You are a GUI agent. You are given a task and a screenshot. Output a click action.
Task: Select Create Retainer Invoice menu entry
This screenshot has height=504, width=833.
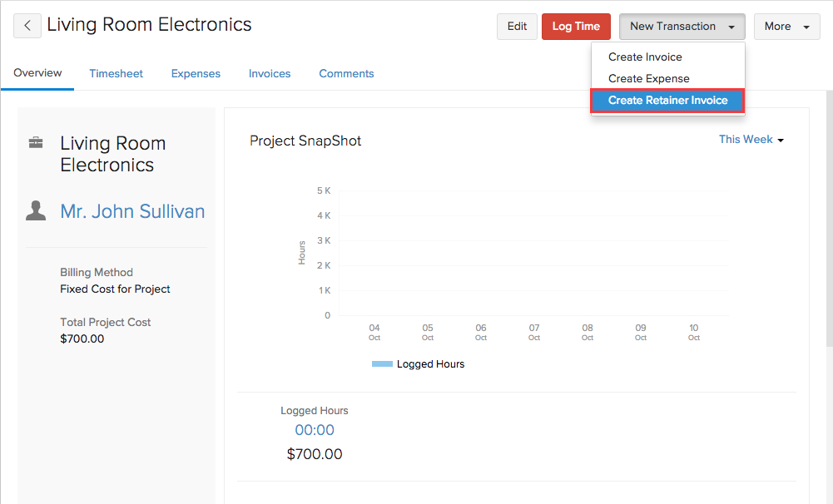pos(667,101)
